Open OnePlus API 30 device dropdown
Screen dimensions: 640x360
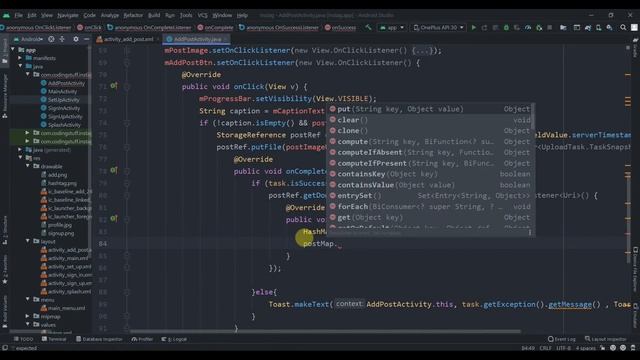(x=438, y=27)
